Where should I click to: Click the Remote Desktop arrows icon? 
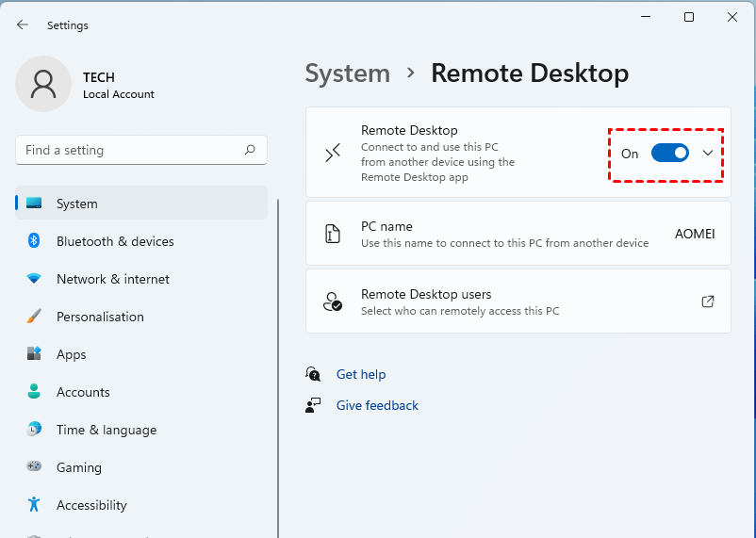tap(333, 153)
